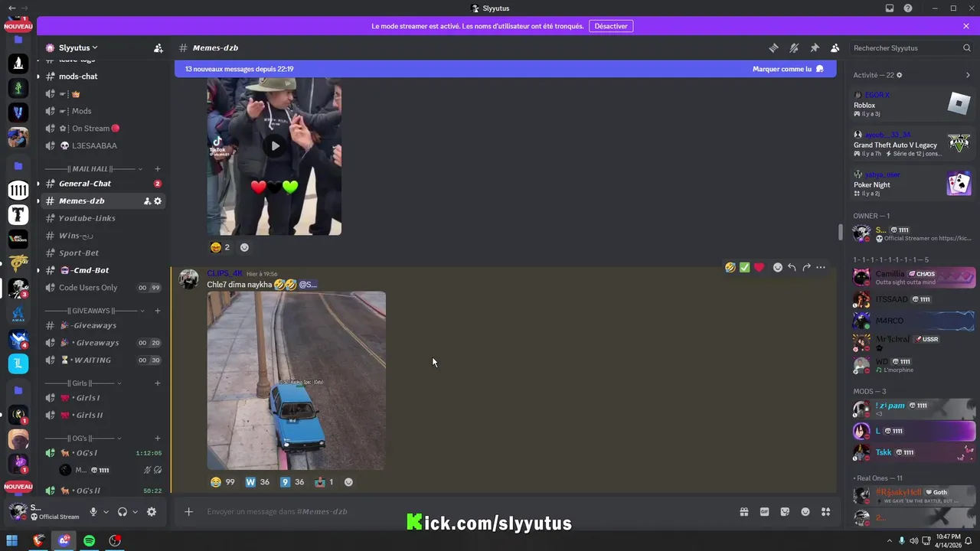Show pinned messages with the pin icon
The image size is (980, 551).
pos(815,47)
